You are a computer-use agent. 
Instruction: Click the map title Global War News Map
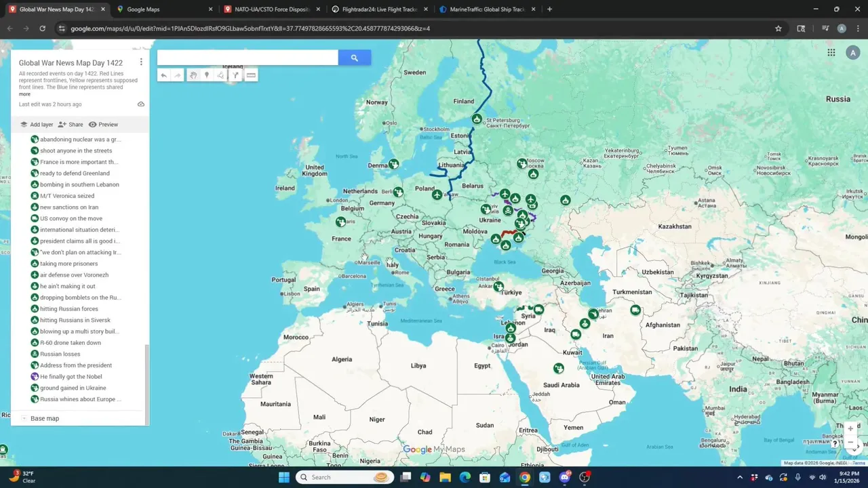(x=71, y=63)
